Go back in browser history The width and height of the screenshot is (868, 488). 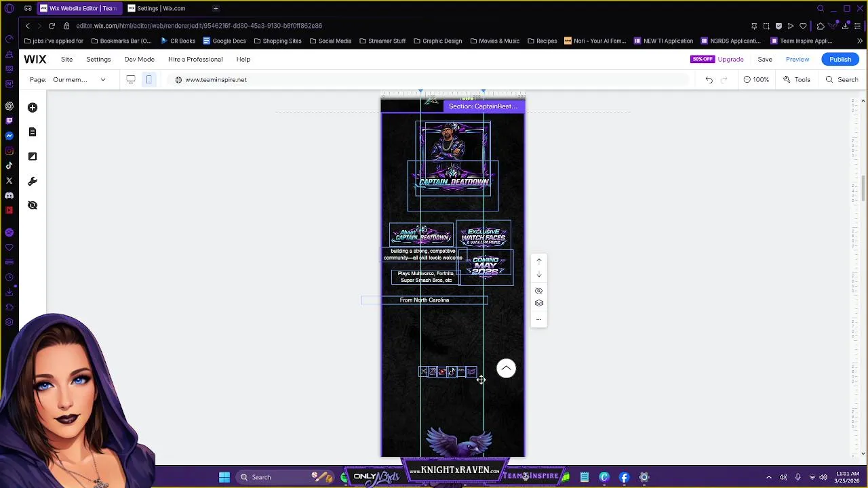pyautogui.click(x=28, y=26)
